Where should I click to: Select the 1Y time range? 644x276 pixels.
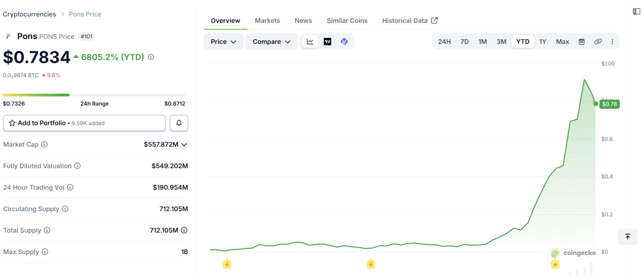543,42
